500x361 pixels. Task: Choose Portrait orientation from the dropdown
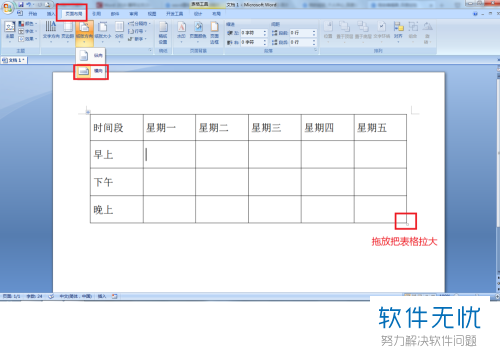tap(91, 55)
